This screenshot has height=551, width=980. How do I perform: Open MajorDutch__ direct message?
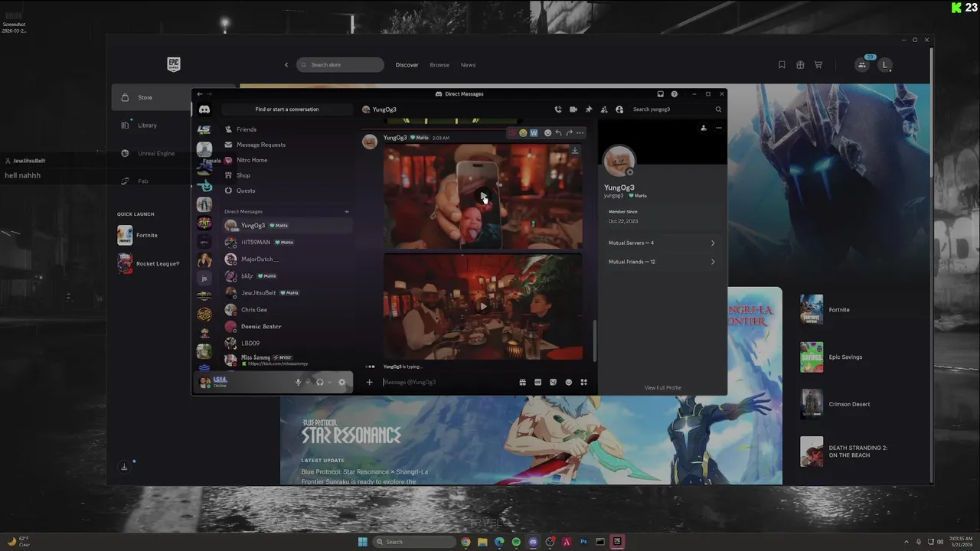287,259
